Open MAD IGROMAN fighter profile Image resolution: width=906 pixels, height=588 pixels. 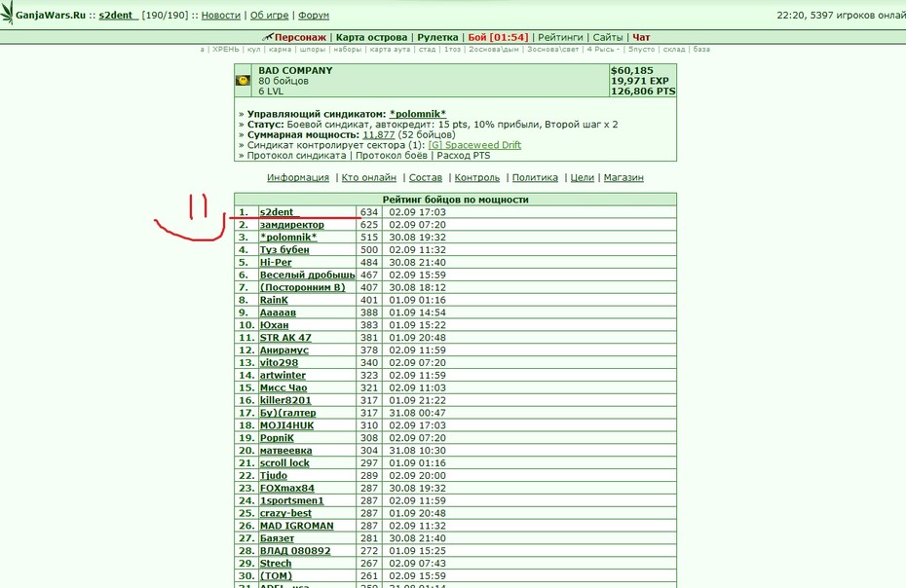tap(296, 527)
